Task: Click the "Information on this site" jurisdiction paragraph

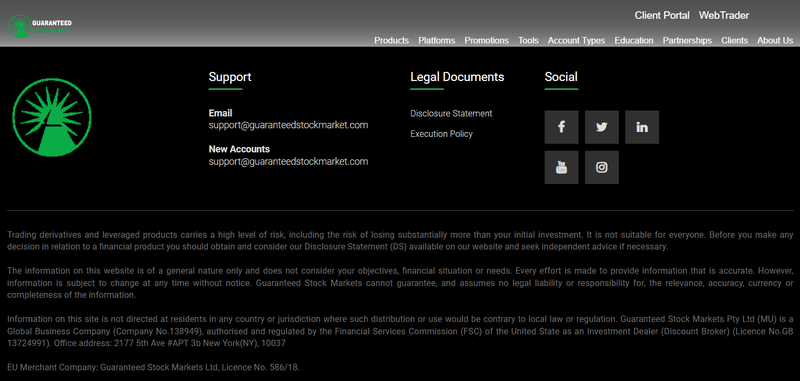Action: 400,332
